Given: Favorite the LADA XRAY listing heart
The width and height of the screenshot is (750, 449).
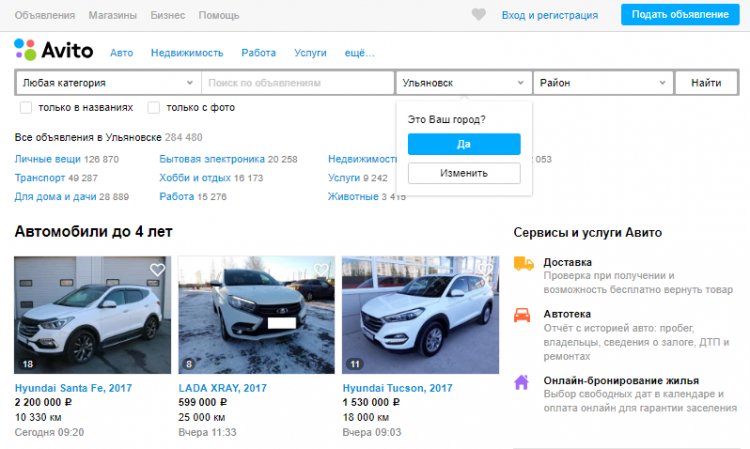Looking at the screenshot, I should (x=321, y=270).
